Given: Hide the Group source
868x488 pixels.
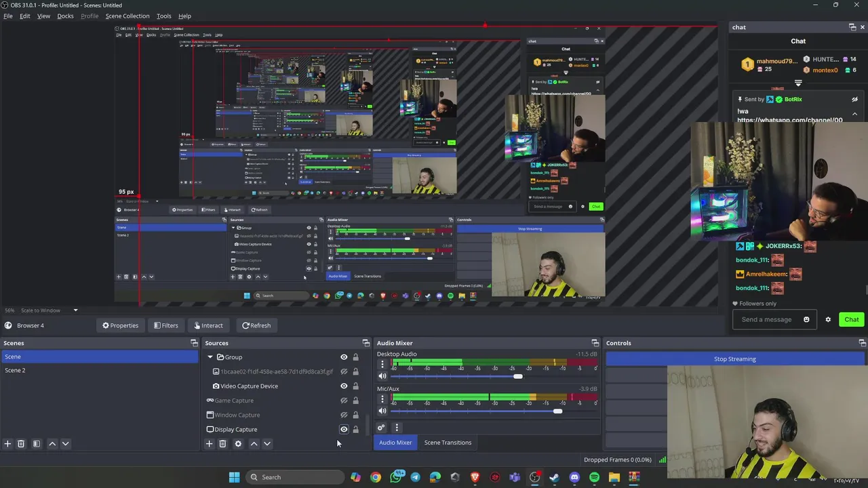Looking at the screenshot, I should pyautogui.click(x=344, y=357).
